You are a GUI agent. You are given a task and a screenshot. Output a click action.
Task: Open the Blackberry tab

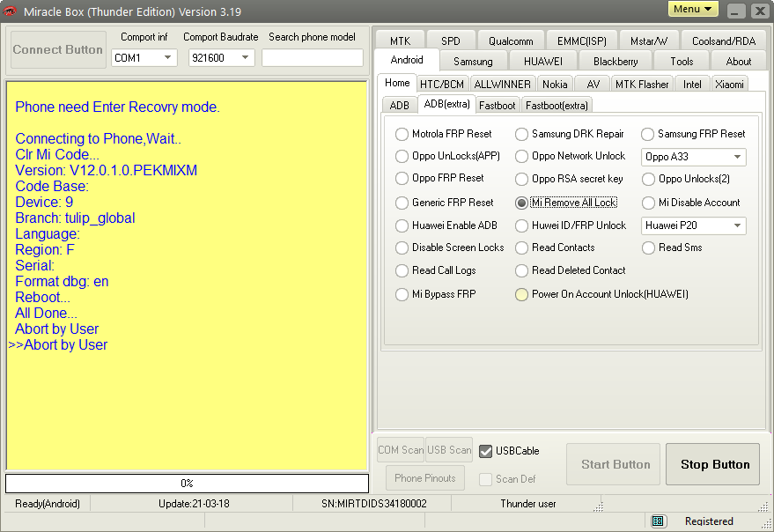(616, 62)
